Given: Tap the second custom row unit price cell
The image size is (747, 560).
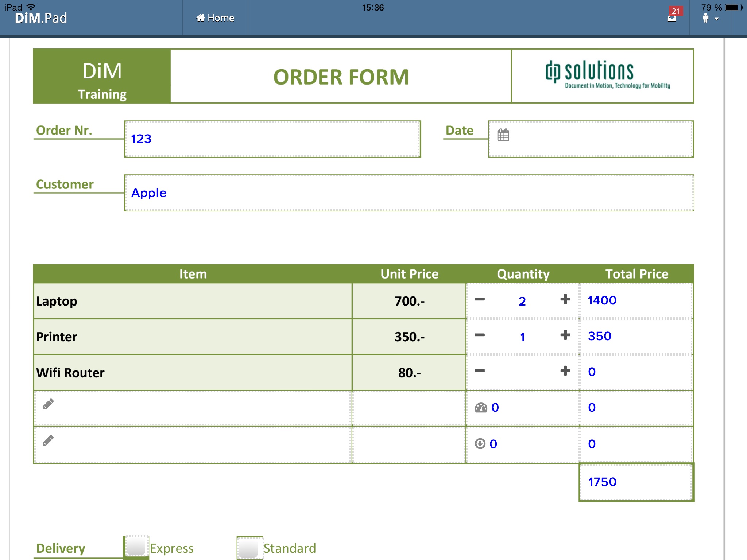Looking at the screenshot, I should click(409, 444).
